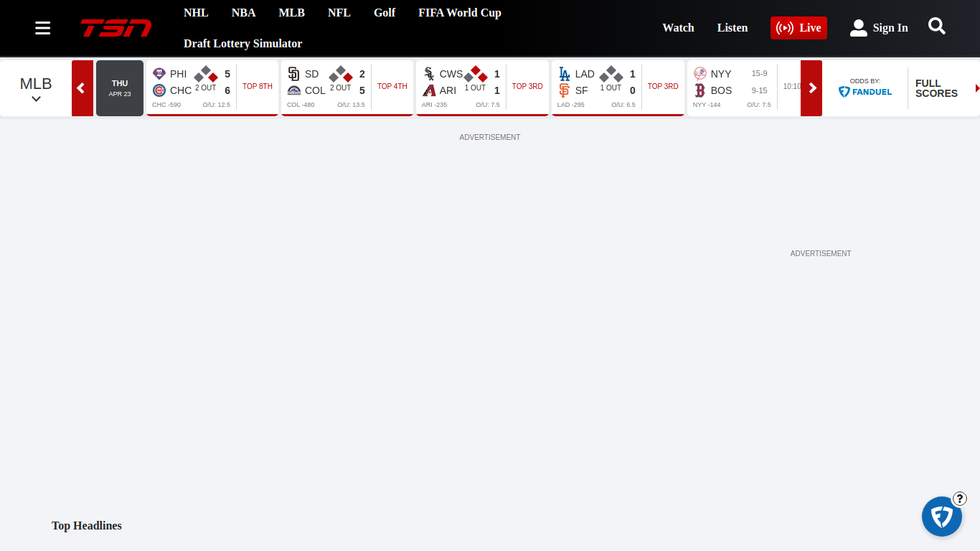Click the Rockies team logo
980x551 pixels.
(293, 90)
